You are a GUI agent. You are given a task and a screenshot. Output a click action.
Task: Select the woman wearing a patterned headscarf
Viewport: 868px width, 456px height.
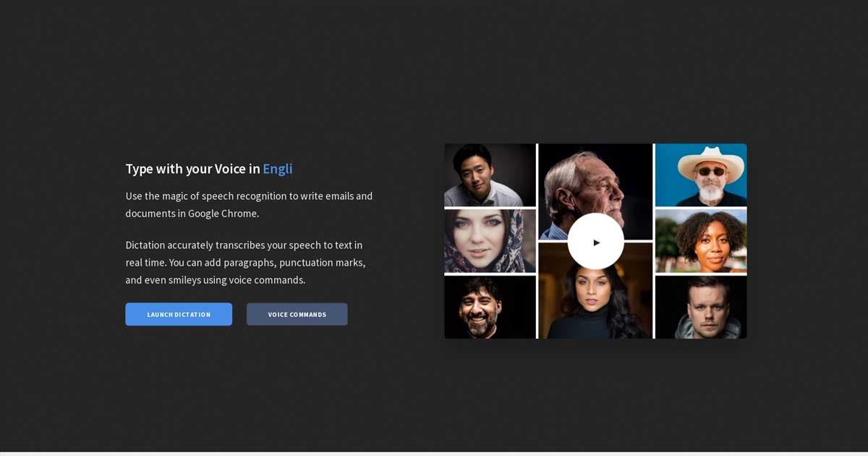tap(490, 240)
